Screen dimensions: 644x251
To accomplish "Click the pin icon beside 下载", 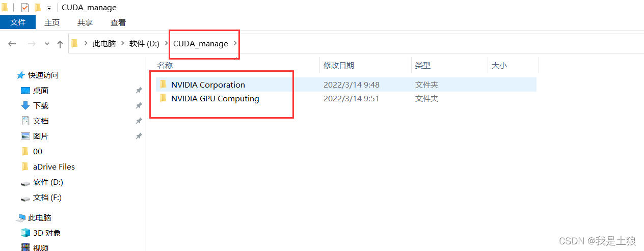I will 139,105.
